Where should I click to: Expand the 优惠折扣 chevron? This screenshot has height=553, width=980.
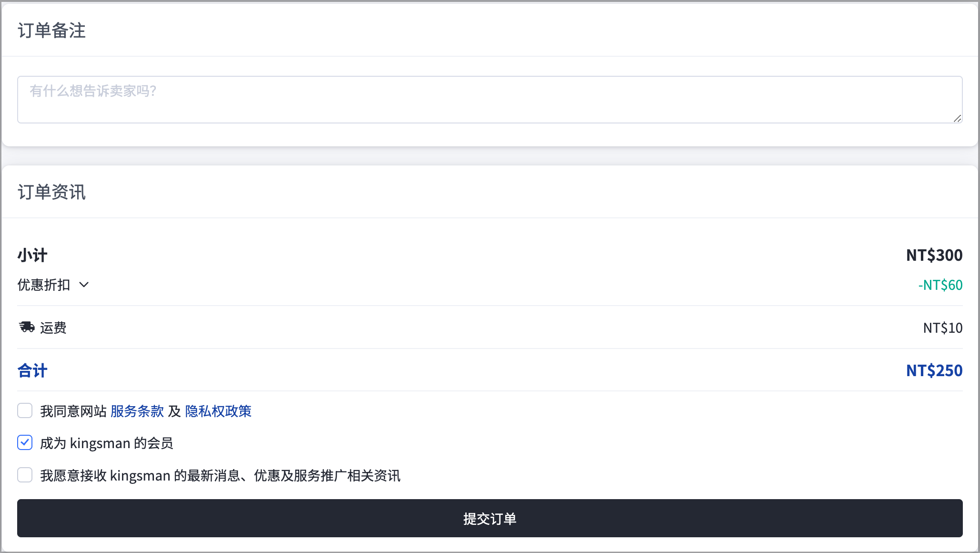pos(84,285)
